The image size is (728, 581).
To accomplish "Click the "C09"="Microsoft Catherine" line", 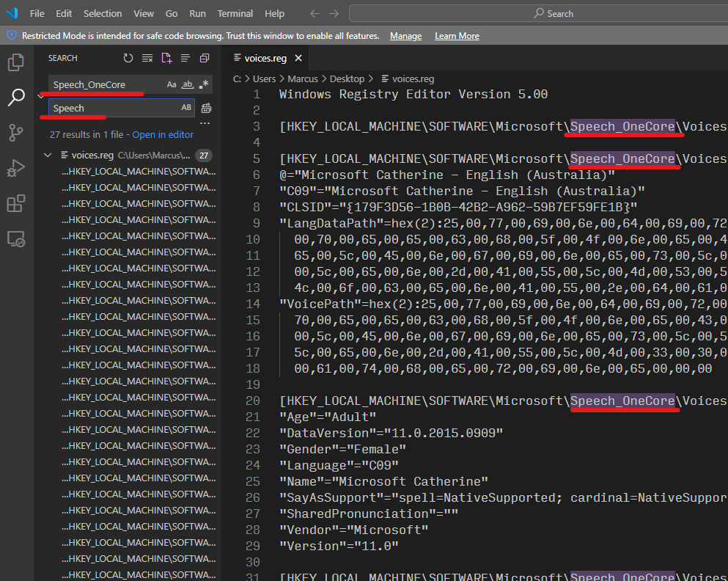I will (462, 191).
